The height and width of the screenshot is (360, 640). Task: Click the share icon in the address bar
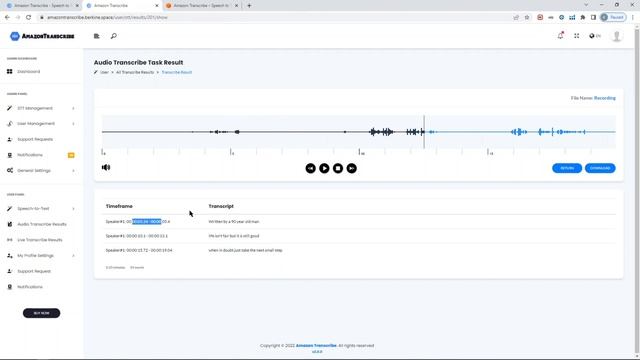coord(516,17)
